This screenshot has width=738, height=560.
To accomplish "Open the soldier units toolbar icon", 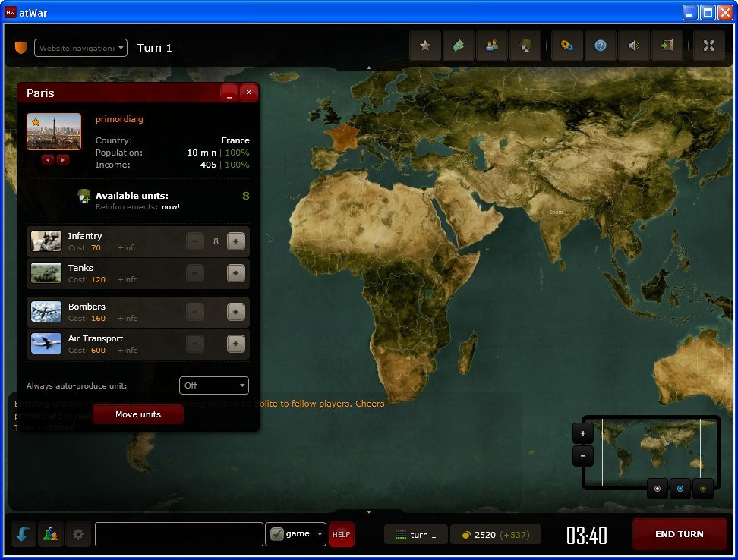I will 525,46.
